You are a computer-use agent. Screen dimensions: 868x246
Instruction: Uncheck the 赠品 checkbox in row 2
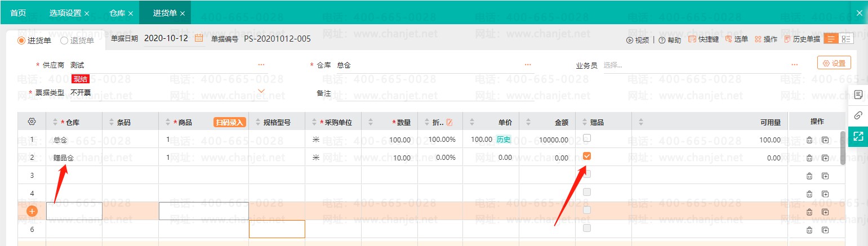(587, 156)
